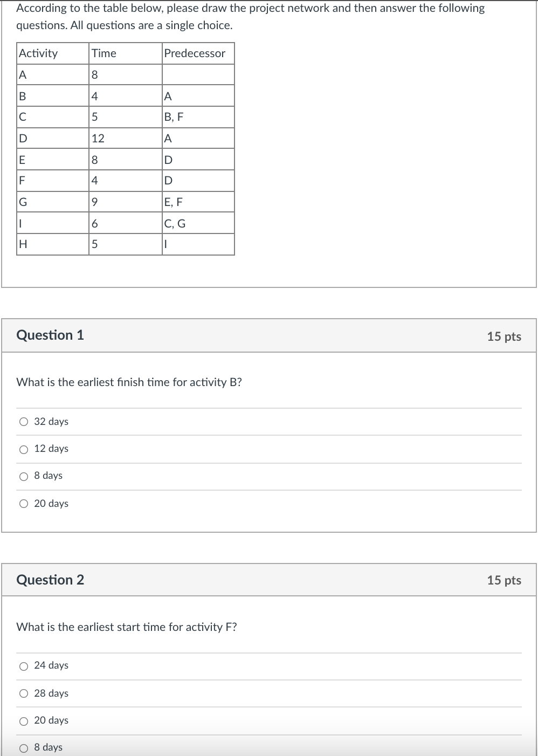Choose 12 days radio button in Question 1
The image size is (538, 756).
[x=24, y=450]
